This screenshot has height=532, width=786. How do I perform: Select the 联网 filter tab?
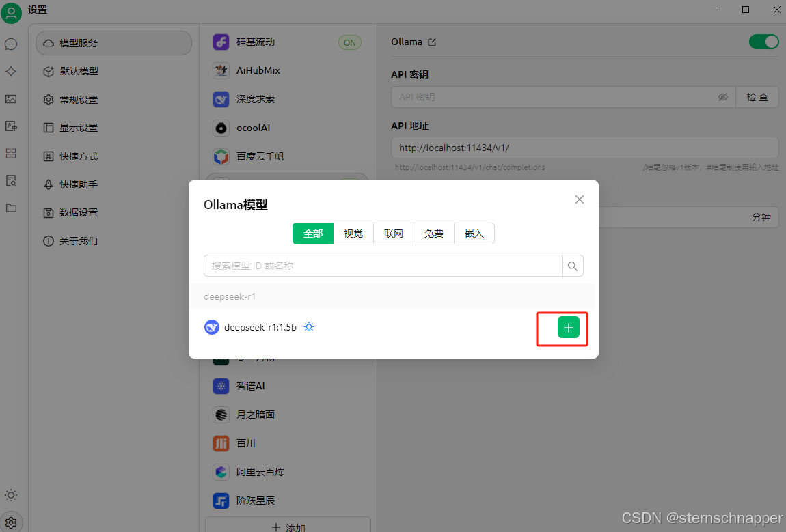click(394, 234)
